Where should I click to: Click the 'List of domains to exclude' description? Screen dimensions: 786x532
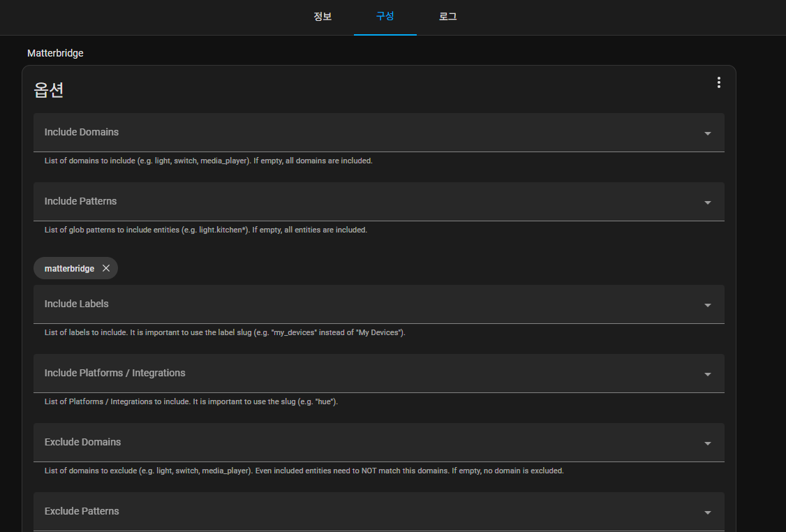[304, 471]
